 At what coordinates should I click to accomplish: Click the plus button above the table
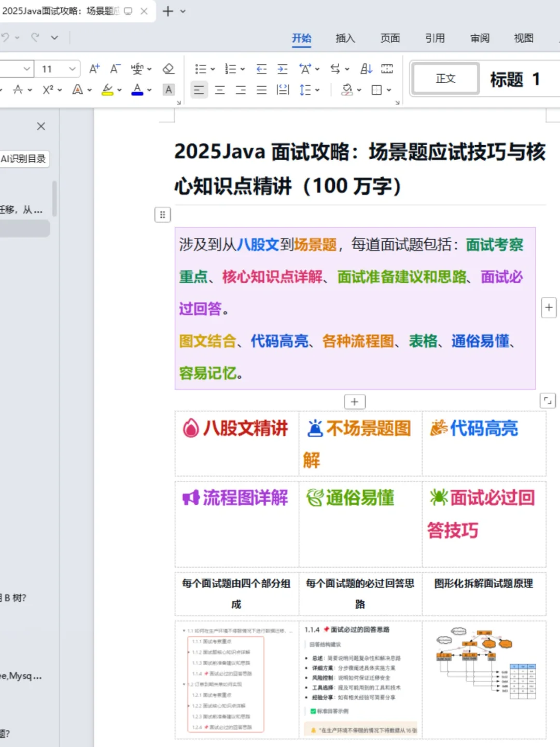click(355, 402)
